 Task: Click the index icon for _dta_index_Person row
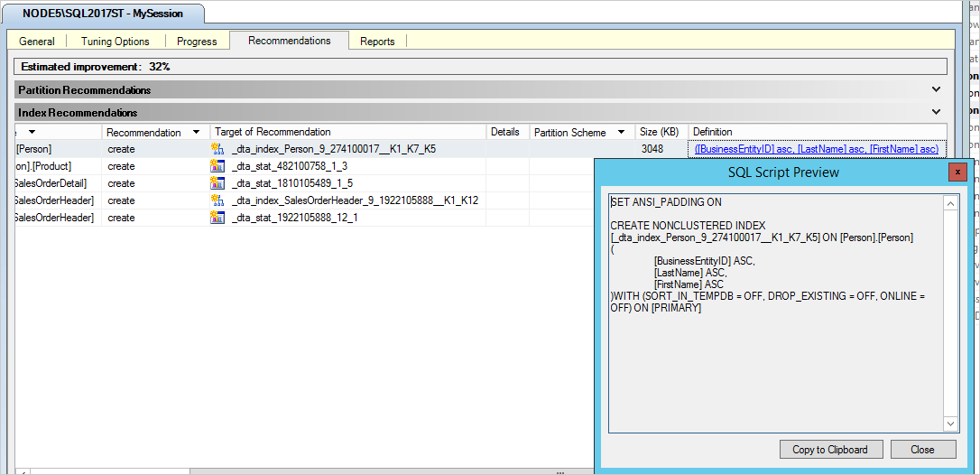pos(217,149)
